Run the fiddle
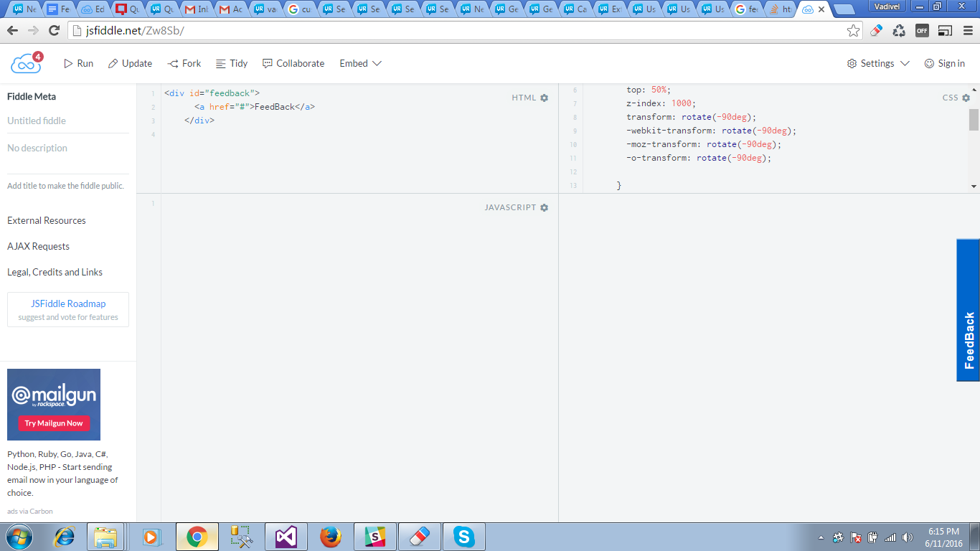The height and width of the screenshot is (551, 980). pyautogui.click(x=78, y=63)
